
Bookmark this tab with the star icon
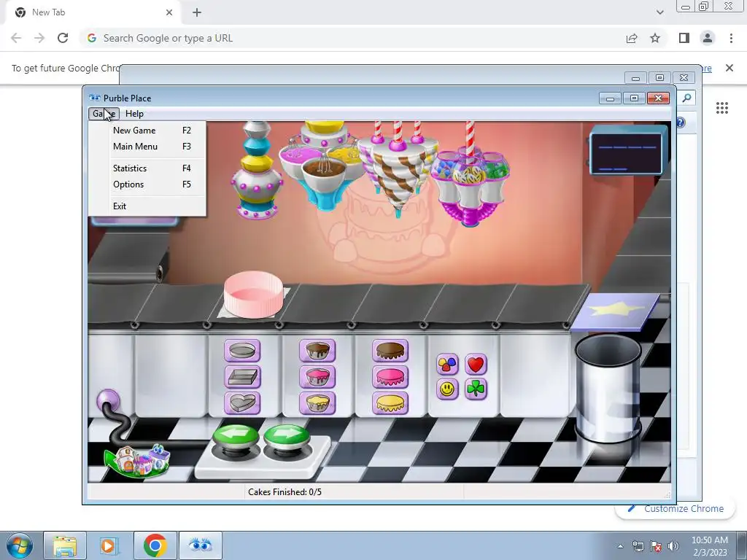[655, 38]
